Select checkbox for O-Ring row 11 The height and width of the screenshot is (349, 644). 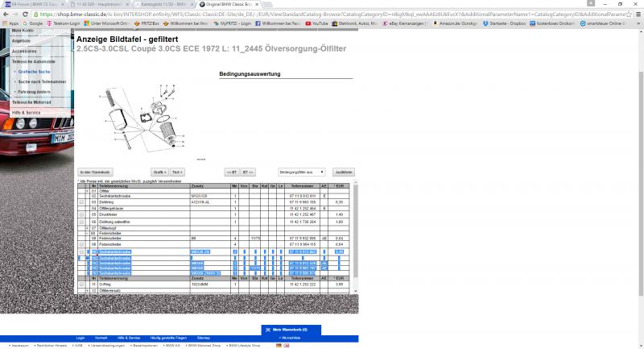point(81,285)
